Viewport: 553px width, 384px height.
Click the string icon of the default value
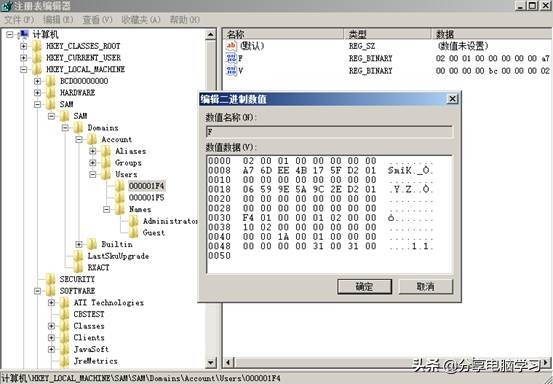coord(231,46)
